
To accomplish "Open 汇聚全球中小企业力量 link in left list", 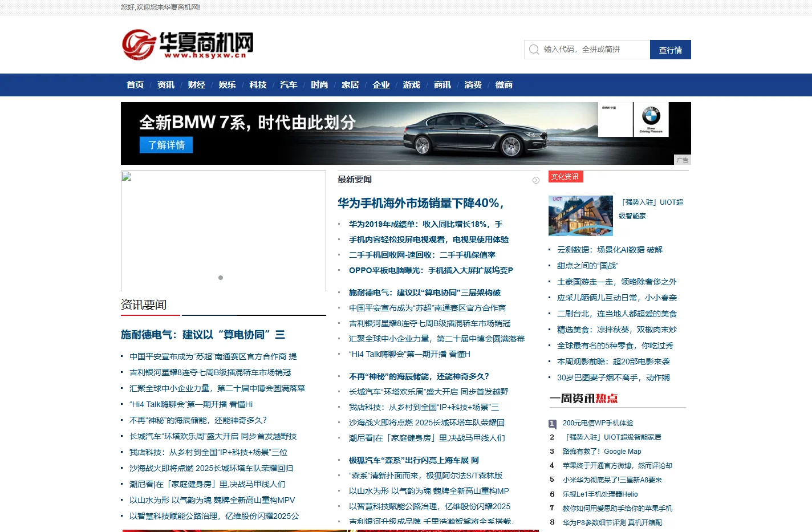I will click(217, 388).
